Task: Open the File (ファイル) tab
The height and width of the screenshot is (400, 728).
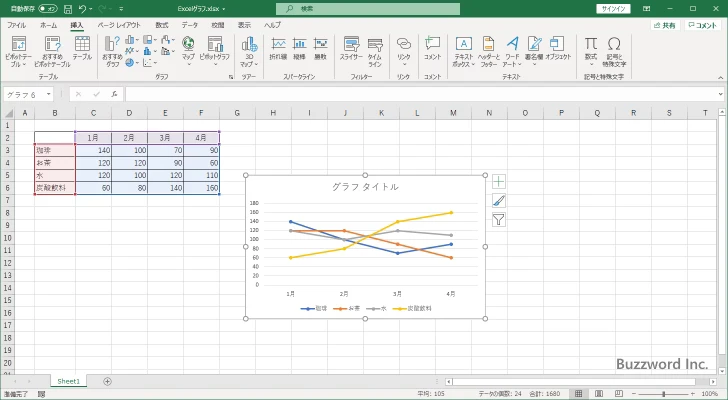Action: click(x=17, y=25)
